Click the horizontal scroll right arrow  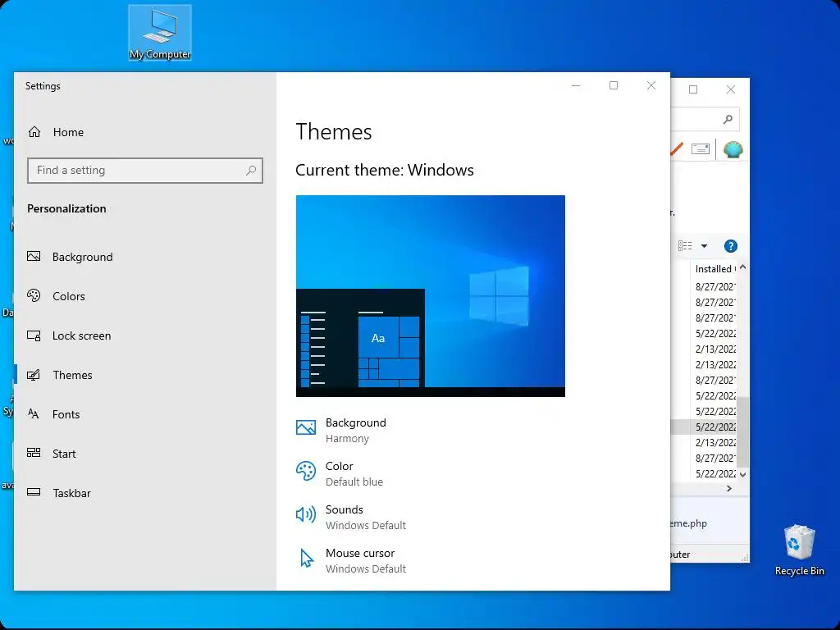tap(728, 489)
